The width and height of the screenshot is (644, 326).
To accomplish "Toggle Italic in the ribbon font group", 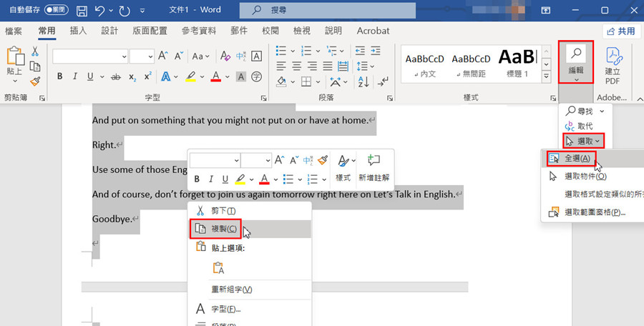I will [x=75, y=76].
